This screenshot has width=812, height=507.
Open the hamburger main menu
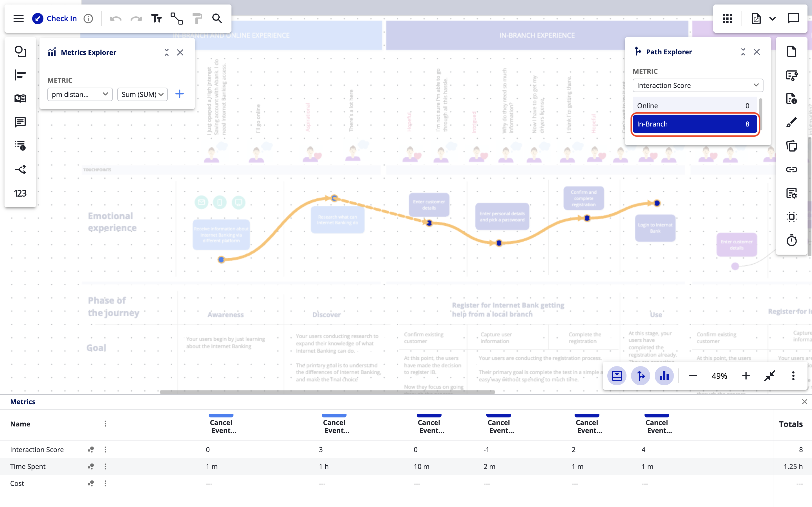tap(18, 18)
